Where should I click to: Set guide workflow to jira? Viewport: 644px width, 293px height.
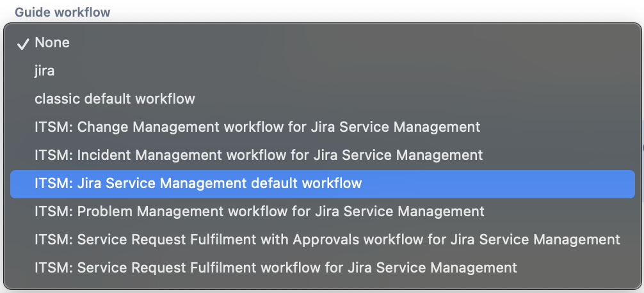point(323,70)
